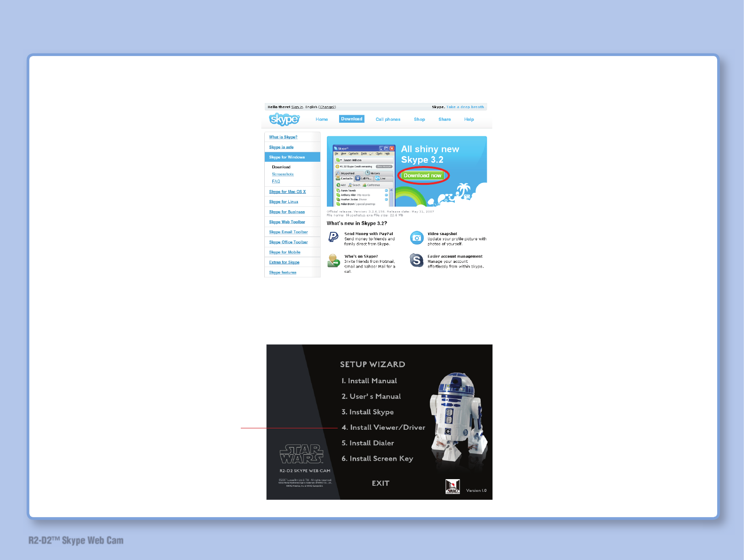This screenshot has height=560, width=744.
Task: Click the 'Video snapshot' heading
Action: click(443, 234)
